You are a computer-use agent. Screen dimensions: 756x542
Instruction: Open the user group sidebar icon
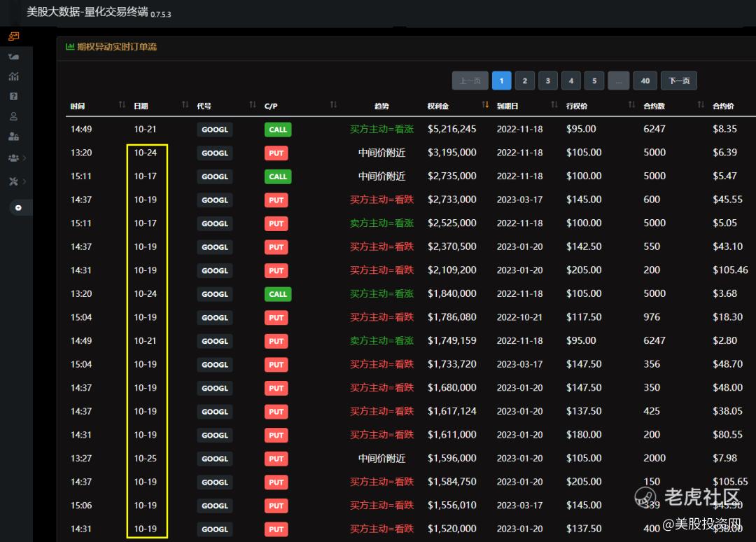point(13,158)
